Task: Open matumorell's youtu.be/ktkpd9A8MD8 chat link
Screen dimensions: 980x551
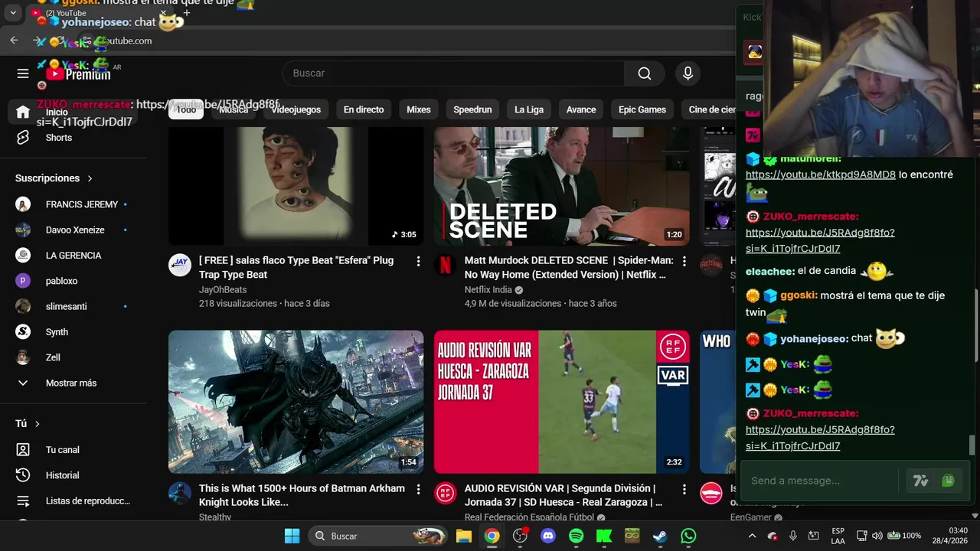Action: pos(821,174)
